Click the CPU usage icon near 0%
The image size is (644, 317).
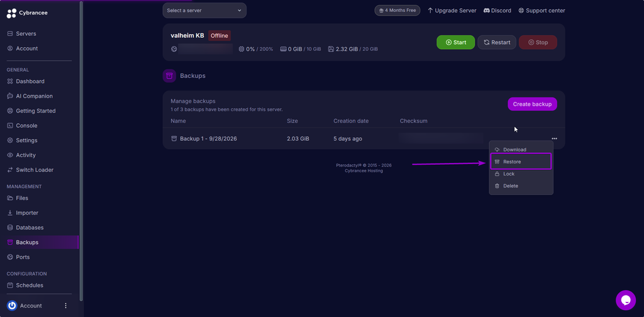tap(241, 49)
